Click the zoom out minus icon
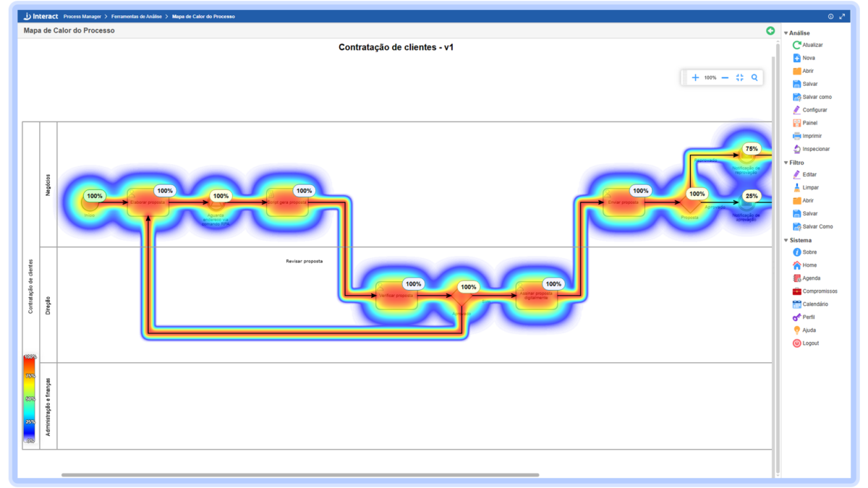Screen dimensions: 868x488 click(x=725, y=77)
